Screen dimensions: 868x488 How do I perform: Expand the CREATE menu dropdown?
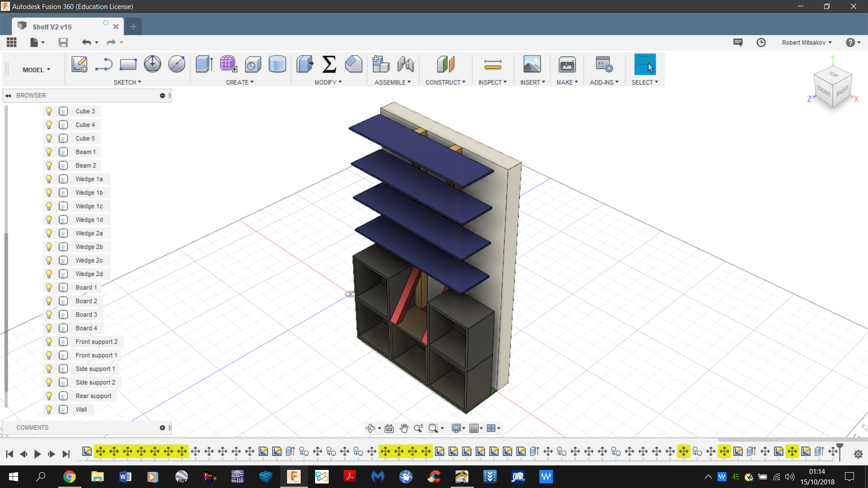(240, 82)
